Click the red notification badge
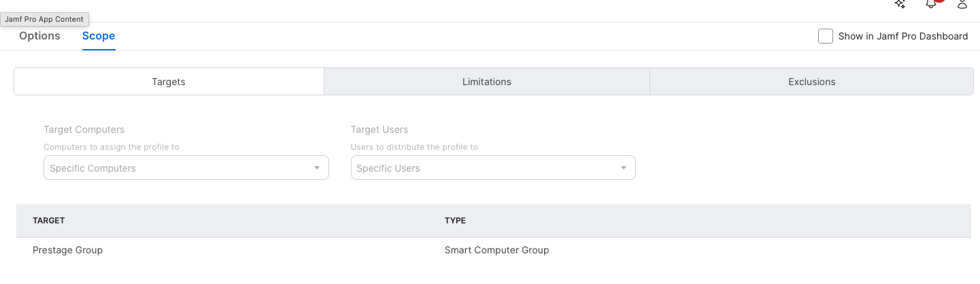Viewport: 980px width, 284px height. [x=940, y=1]
